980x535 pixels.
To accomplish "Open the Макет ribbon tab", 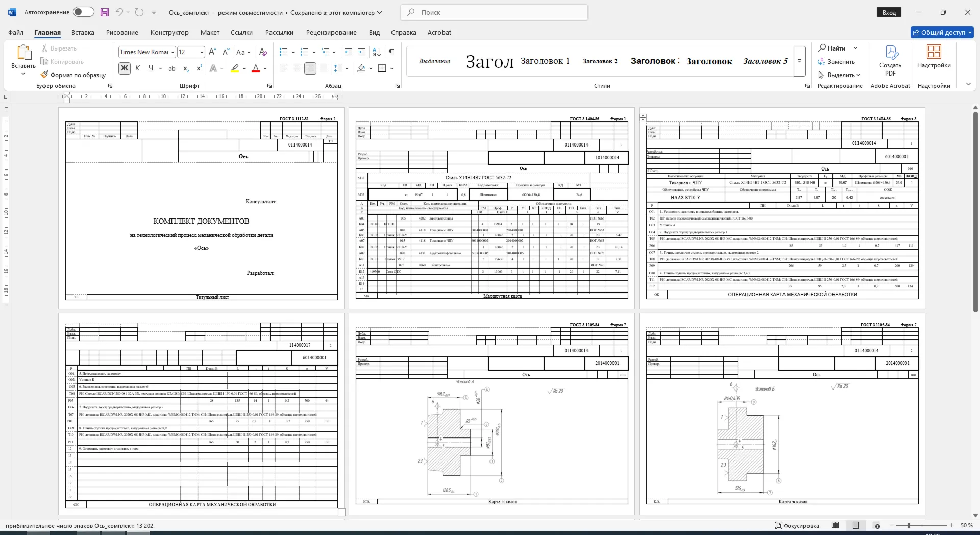I will (x=210, y=32).
